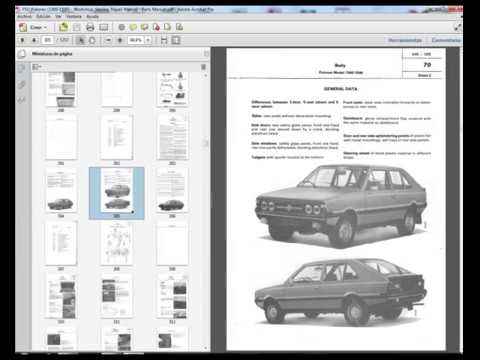Image resolution: width=480 pixels, height=360 pixels.
Task: Click the open file folder icon
Action: pyautogui.click(x=63, y=27)
